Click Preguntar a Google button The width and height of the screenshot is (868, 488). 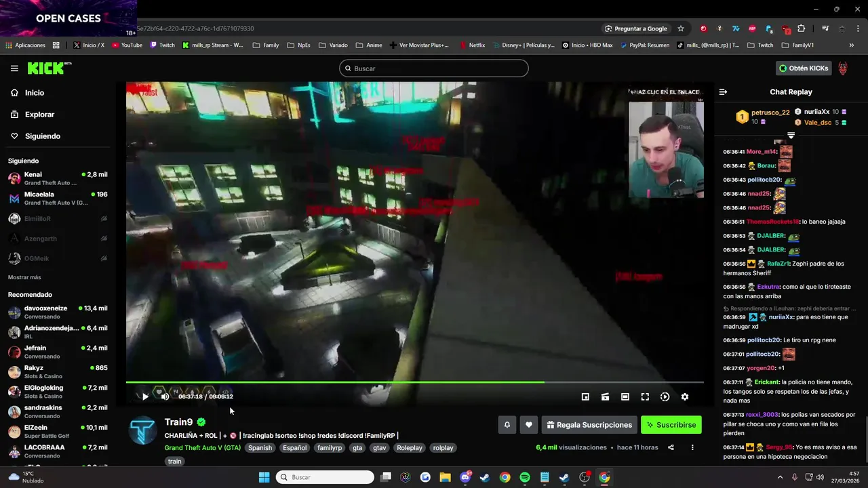pos(636,28)
